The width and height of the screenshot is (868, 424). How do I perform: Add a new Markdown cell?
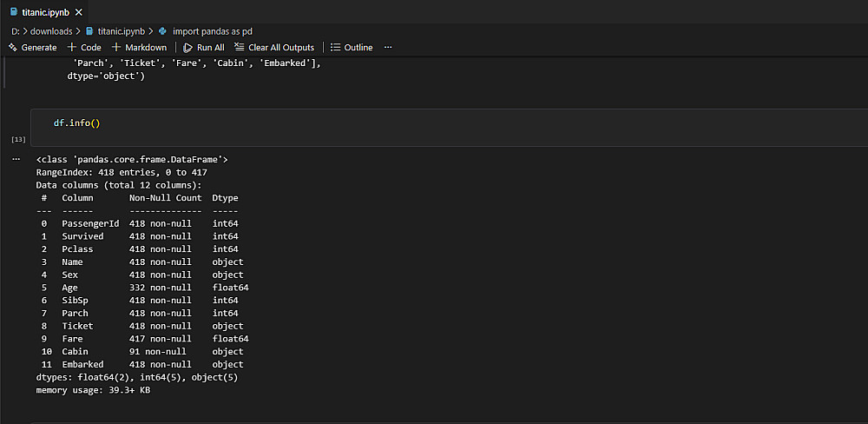(139, 48)
